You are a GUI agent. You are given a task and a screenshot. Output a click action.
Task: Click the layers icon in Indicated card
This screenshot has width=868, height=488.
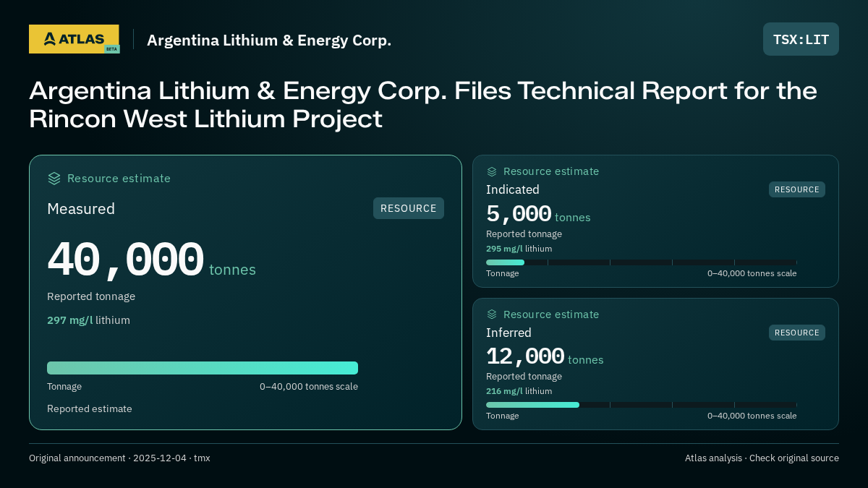coord(492,171)
